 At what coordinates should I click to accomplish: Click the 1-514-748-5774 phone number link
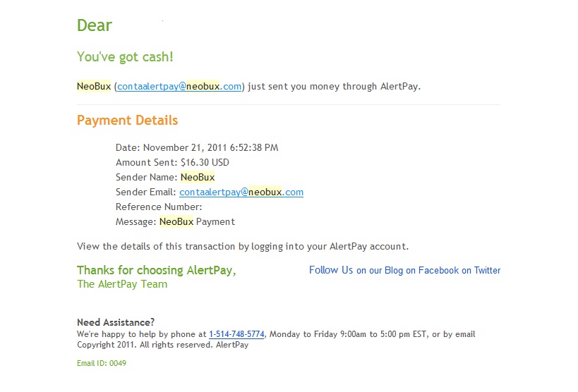point(236,334)
